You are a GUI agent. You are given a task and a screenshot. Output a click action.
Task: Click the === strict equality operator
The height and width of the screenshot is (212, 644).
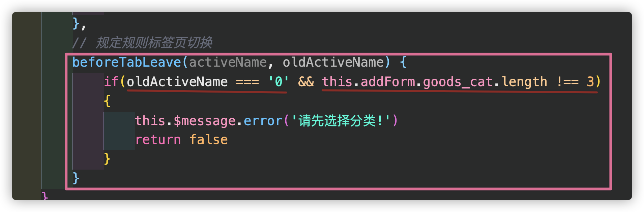[247, 82]
